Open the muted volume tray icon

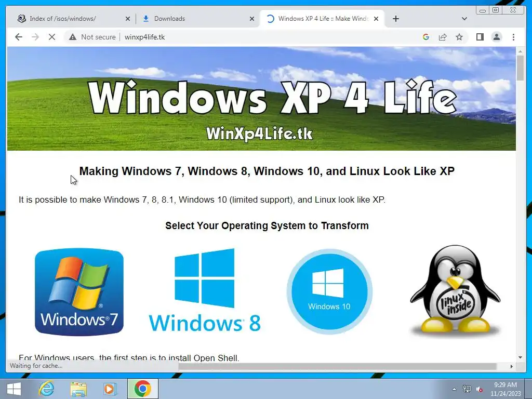[x=480, y=389]
